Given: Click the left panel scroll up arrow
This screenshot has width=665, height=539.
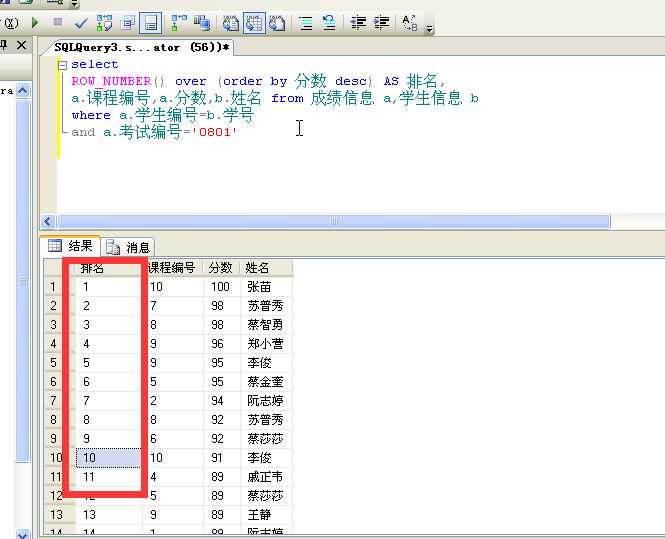Looking at the screenshot, I should pos(23,90).
